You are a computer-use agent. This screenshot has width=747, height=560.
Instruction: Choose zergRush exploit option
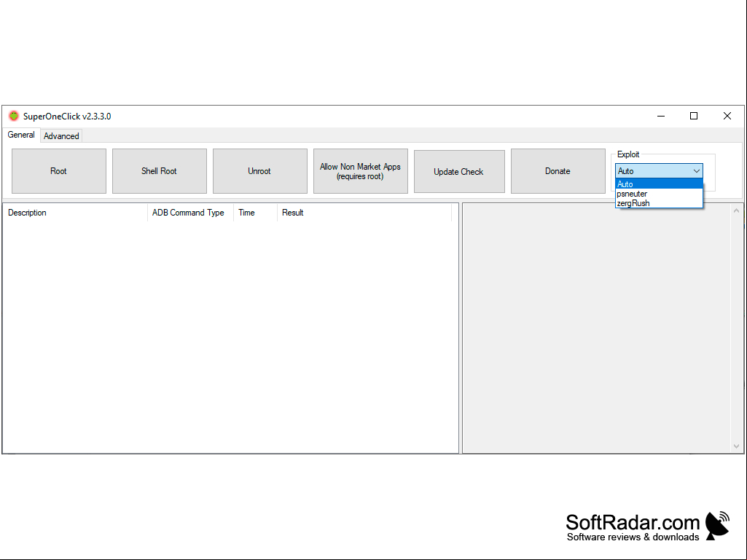(x=659, y=203)
